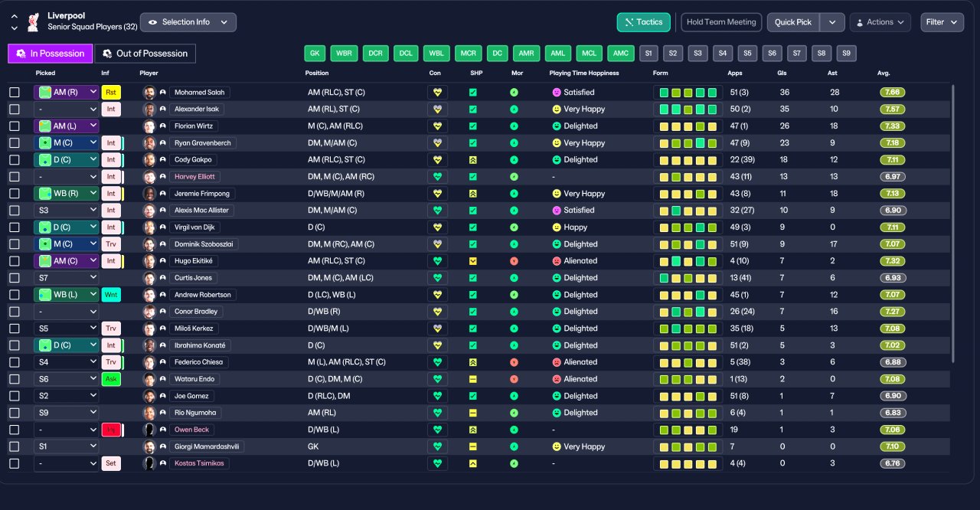
Task: Select the checkbox for Harvey Elliott
Action: 15,177
